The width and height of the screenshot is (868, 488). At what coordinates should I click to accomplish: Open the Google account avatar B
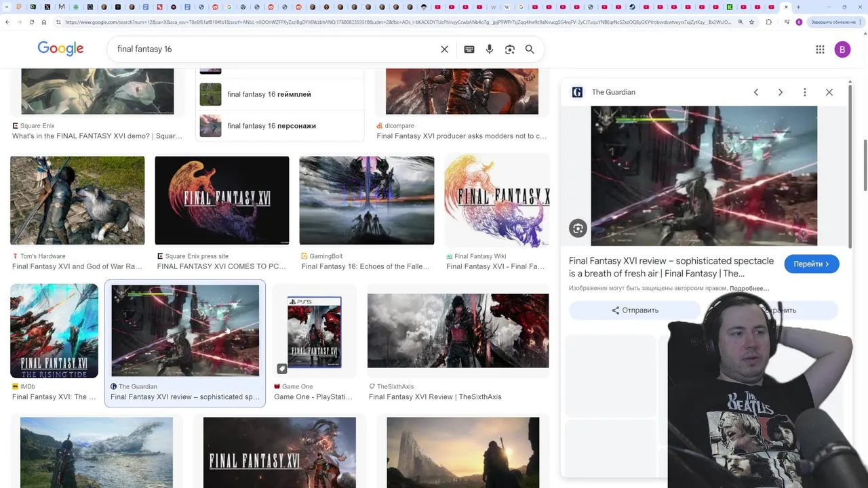coord(842,49)
